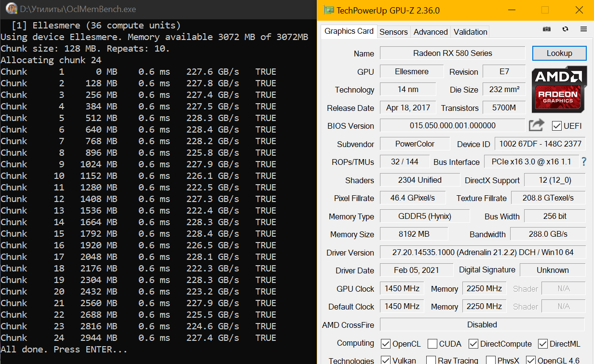The height and width of the screenshot is (364, 594).
Task: Click the console window title bar icon
Action: coord(12,9)
